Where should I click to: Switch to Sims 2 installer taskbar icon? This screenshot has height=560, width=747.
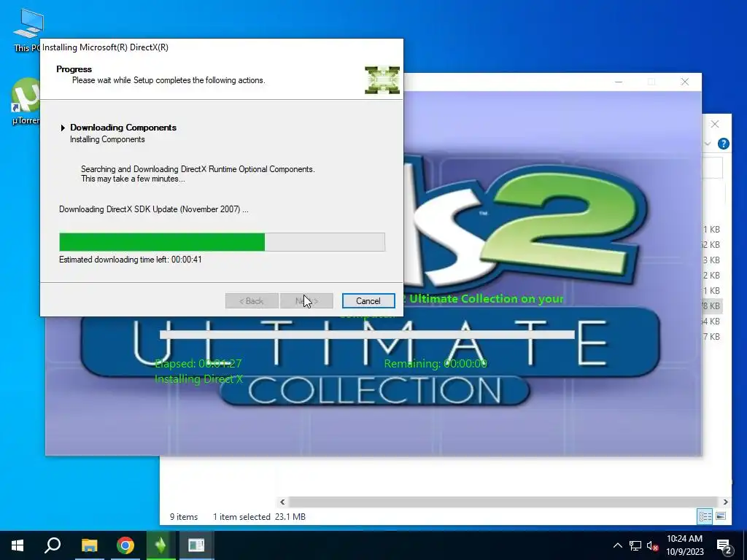tap(160, 545)
